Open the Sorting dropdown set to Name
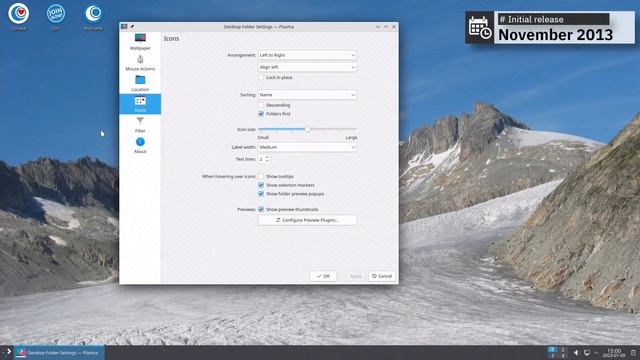 307,95
